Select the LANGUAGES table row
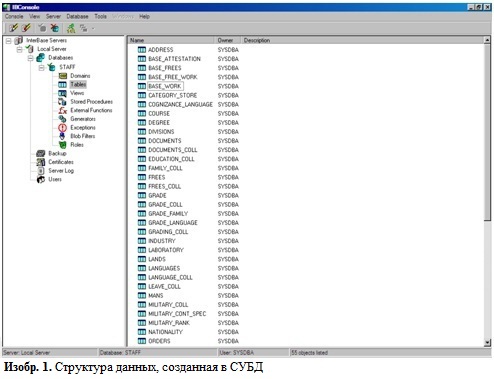The width and height of the screenshot is (494, 379). [164, 268]
